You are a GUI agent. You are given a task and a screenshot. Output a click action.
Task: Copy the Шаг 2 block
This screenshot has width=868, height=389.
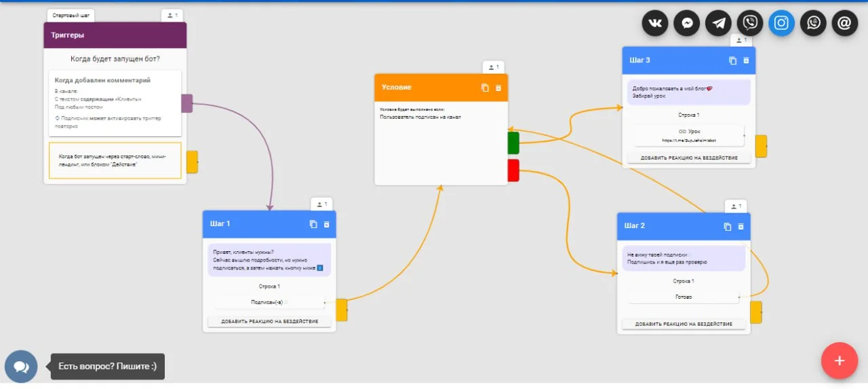pyautogui.click(x=728, y=226)
